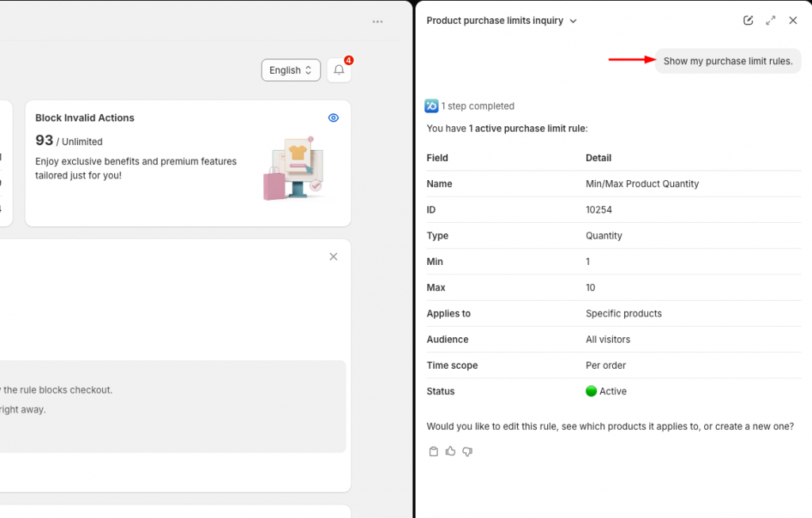This screenshot has width=812, height=518.
Task: Expand the Product purchase limits inquiry dropdown
Action: 573,21
